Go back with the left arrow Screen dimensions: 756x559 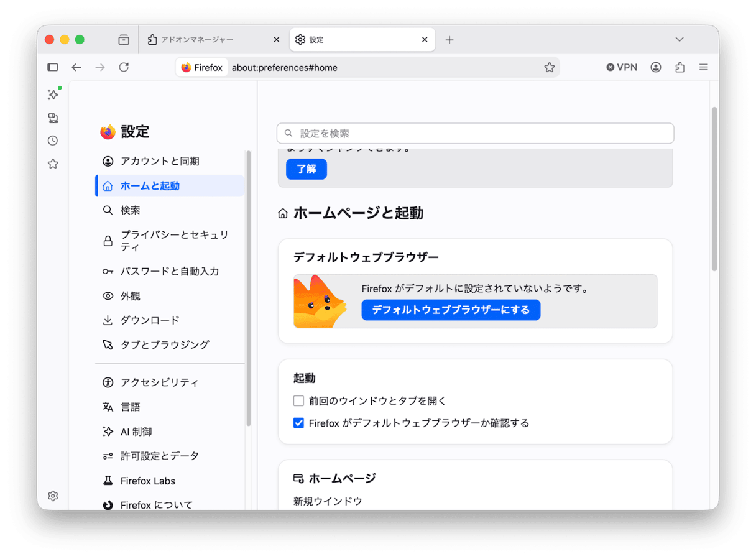[x=76, y=67]
